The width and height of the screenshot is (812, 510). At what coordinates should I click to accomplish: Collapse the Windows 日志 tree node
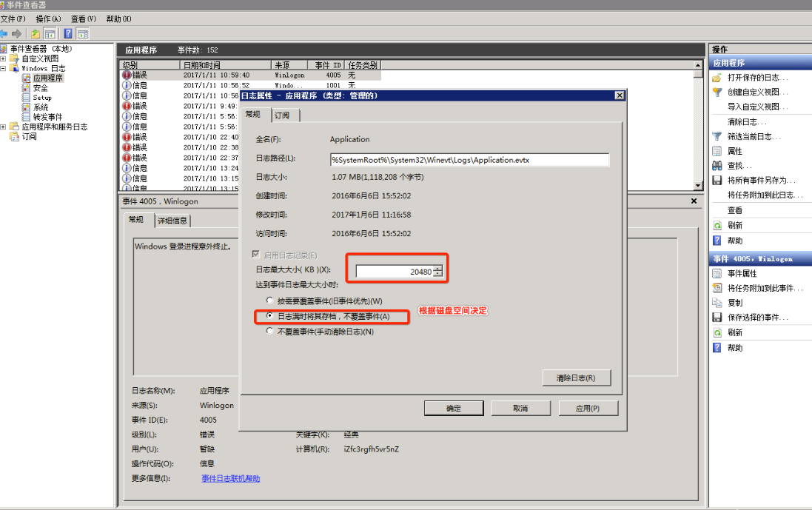coord(4,68)
